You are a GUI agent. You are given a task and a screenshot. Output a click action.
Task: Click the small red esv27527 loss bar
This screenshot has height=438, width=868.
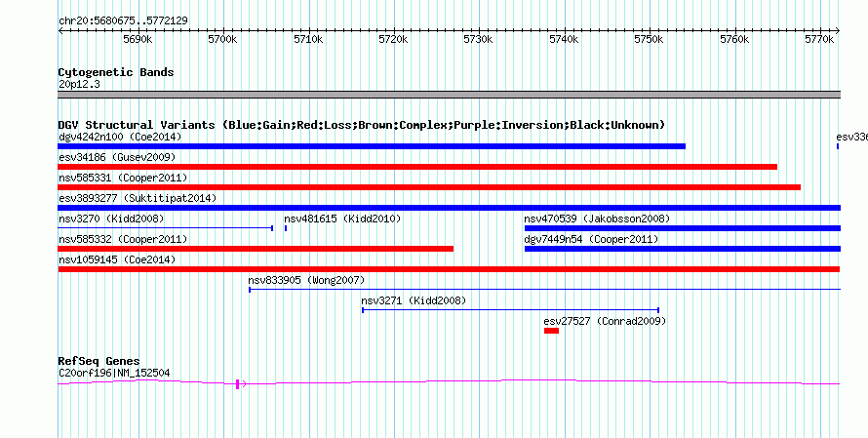point(551,331)
